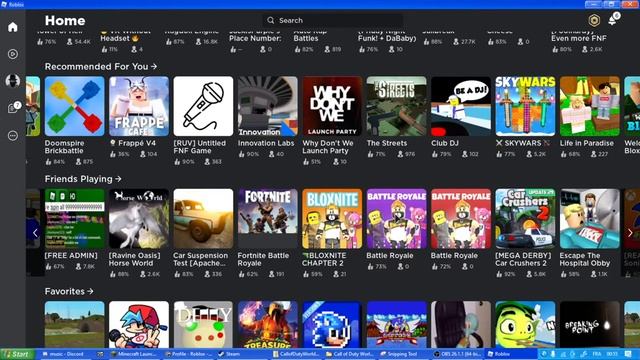Open the Robux hexagon icon

[594, 20]
